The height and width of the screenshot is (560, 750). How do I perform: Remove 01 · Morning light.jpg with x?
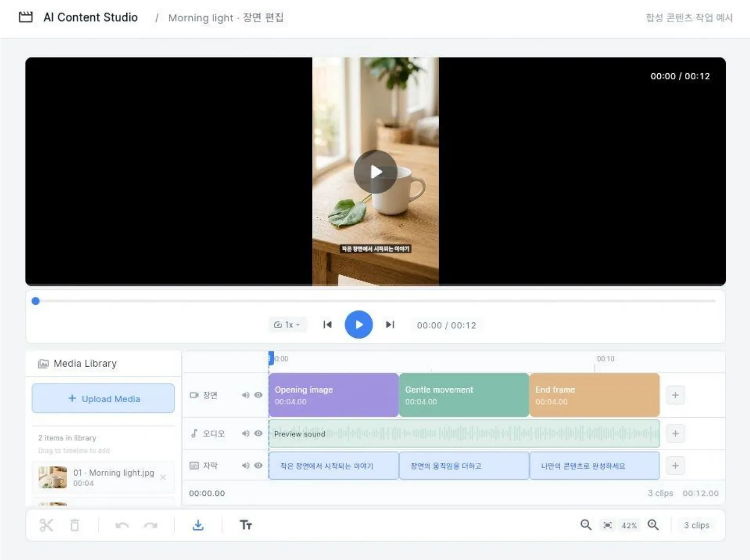click(x=163, y=477)
